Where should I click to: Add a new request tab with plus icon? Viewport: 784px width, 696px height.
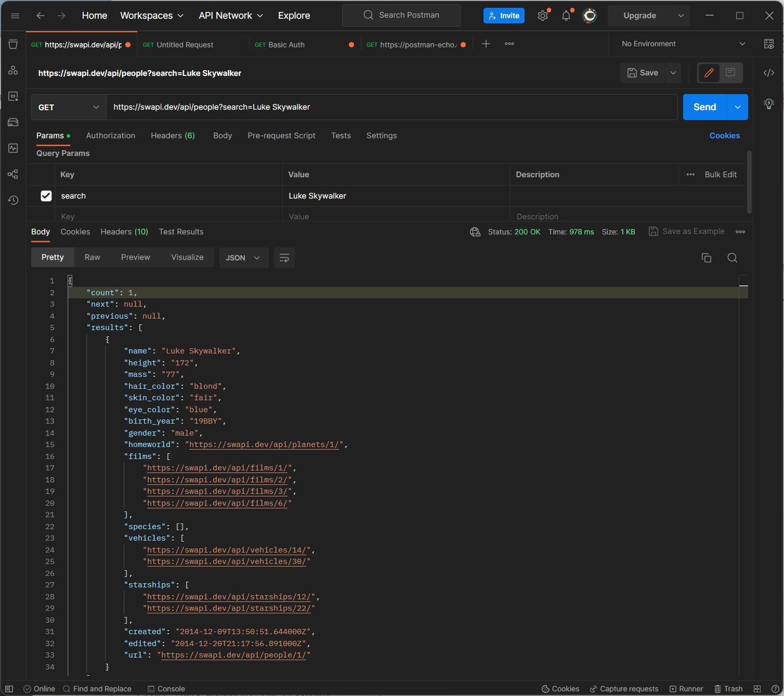pyautogui.click(x=486, y=44)
